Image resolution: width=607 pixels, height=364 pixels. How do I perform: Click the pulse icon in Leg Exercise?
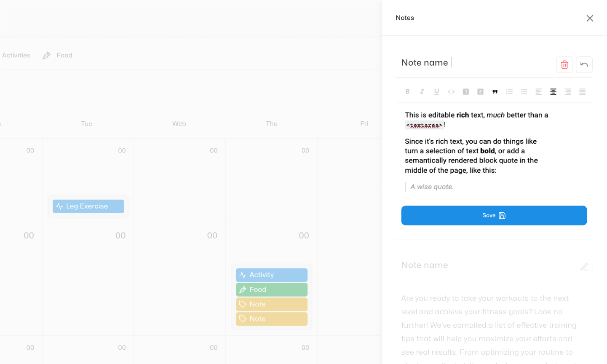tap(59, 206)
